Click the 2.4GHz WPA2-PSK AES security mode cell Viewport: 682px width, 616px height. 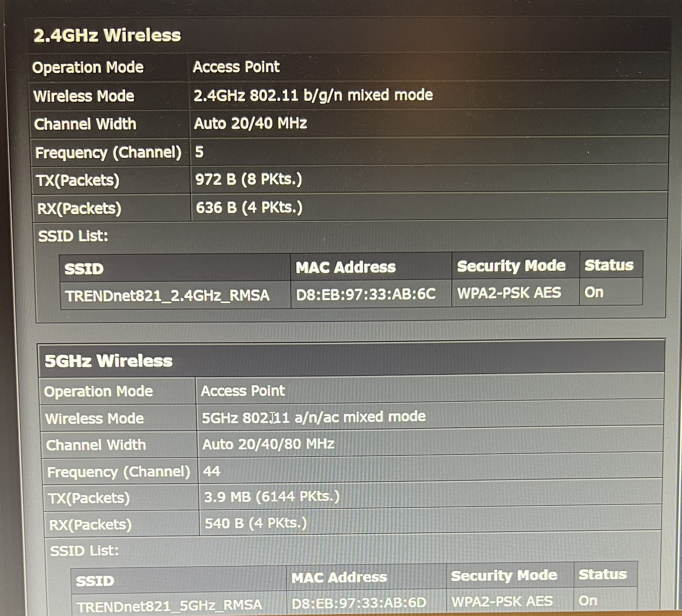click(509, 293)
